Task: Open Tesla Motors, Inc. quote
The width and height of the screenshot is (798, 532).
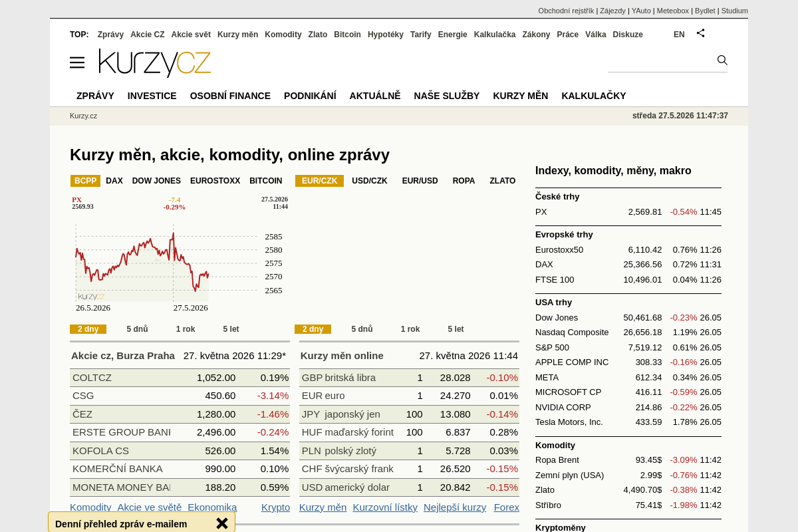Action: click(628, 422)
